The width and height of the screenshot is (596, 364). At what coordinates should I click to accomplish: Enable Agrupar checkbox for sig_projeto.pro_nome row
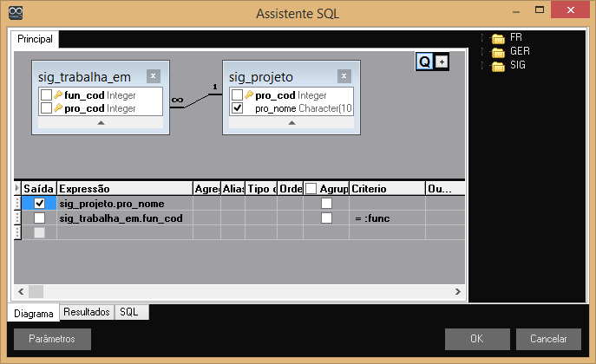point(326,204)
